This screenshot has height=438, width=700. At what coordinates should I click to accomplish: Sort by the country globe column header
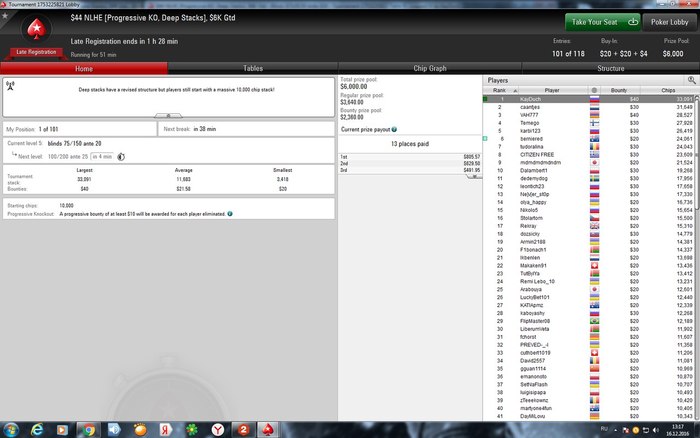click(594, 90)
